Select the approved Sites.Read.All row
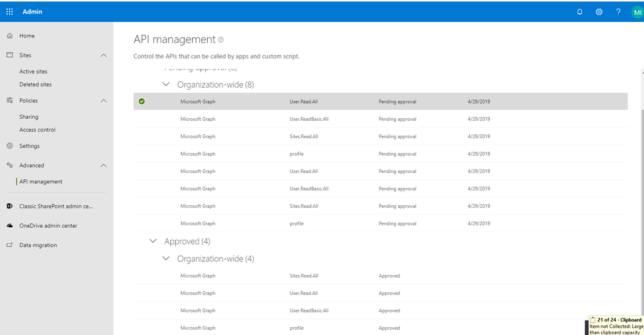 (380, 276)
